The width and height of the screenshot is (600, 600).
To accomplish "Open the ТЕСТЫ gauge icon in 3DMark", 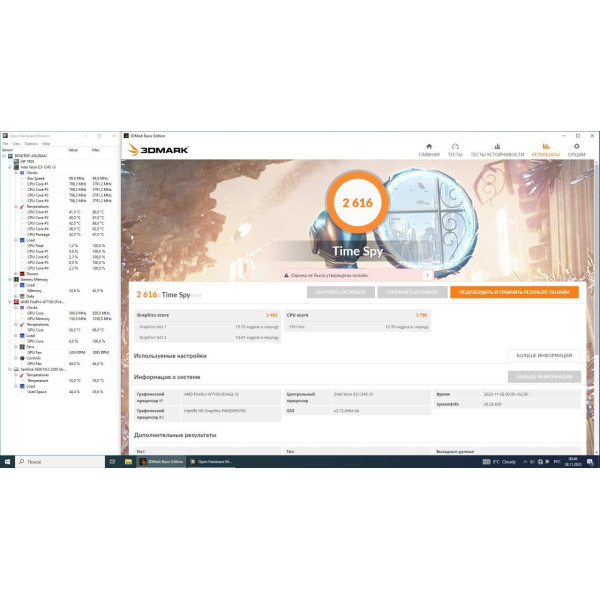I will coord(455,146).
